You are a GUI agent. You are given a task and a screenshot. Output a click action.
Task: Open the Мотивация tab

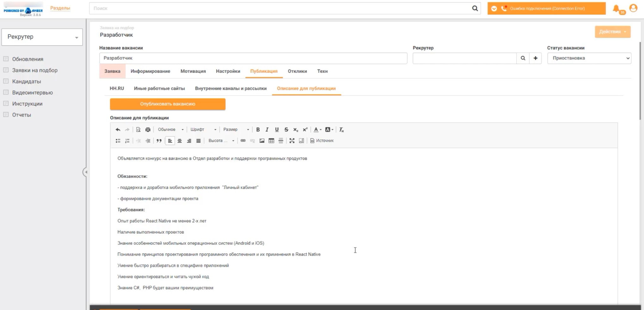pos(193,71)
